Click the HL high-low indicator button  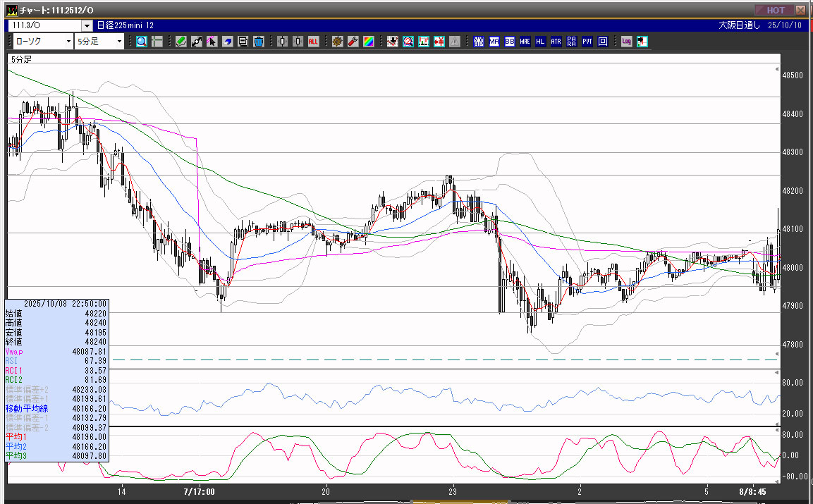541,42
